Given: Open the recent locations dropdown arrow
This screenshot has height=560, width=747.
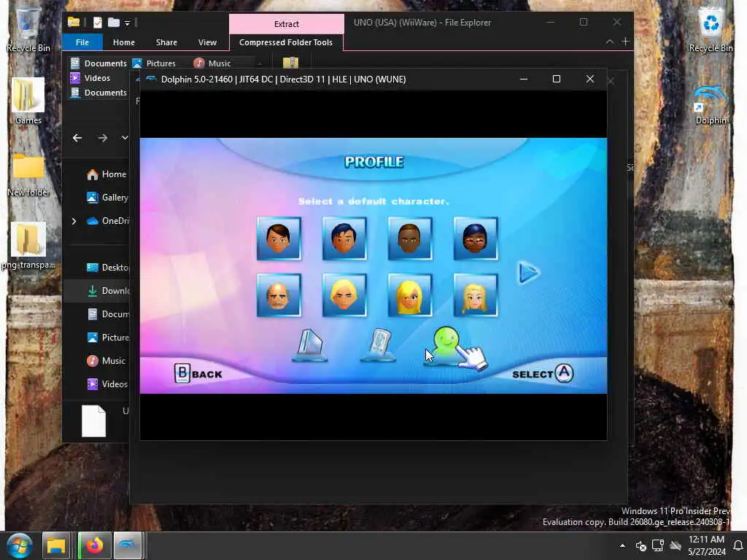Looking at the screenshot, I should (125, 138).
